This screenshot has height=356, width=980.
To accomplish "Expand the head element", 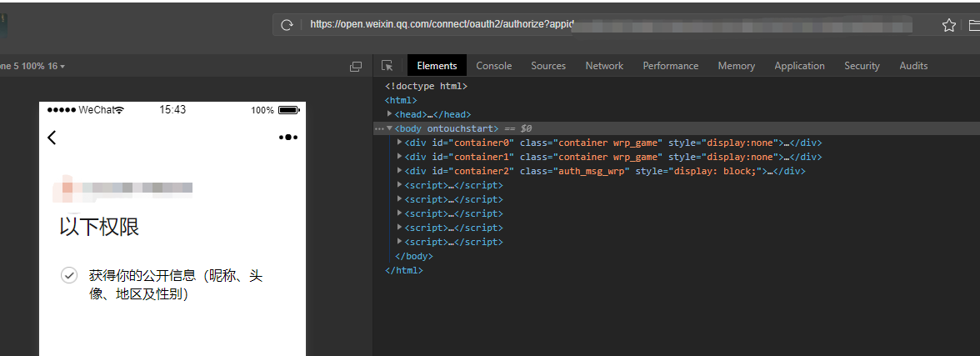I will pyautogui.click(x=389, y=114).
